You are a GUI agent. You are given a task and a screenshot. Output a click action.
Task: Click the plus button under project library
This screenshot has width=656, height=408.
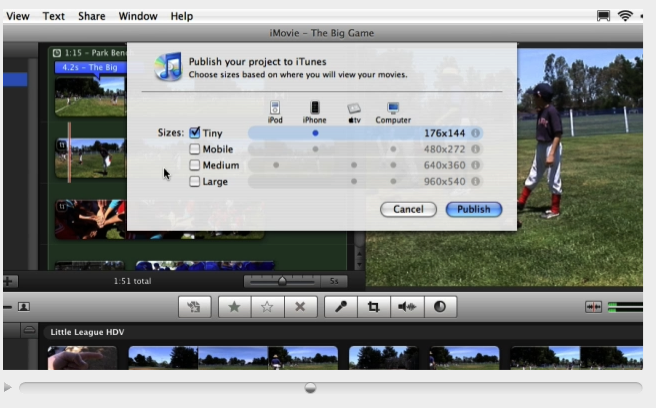(9, 281)
